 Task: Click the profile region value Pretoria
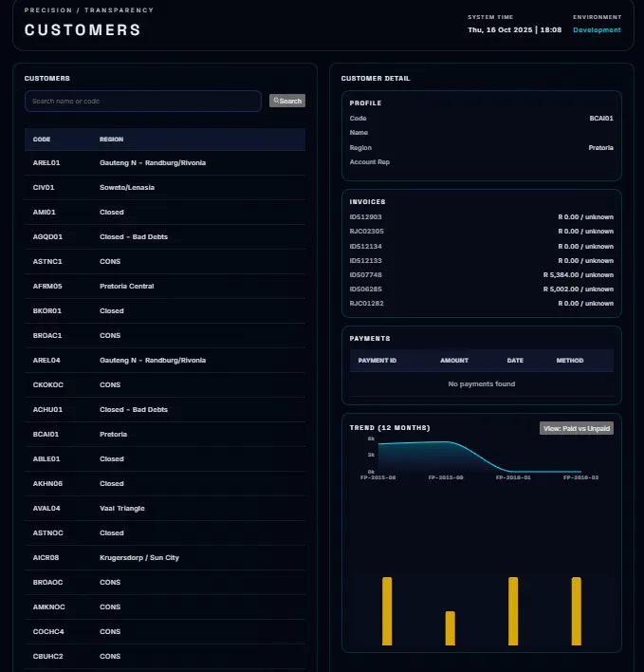[600, 148]
